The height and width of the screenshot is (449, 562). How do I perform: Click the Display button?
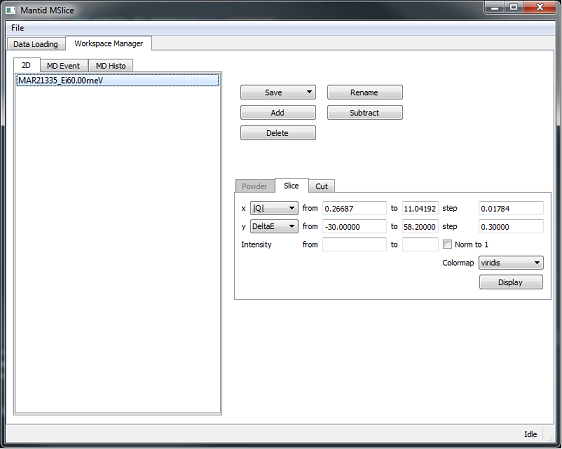511,282
